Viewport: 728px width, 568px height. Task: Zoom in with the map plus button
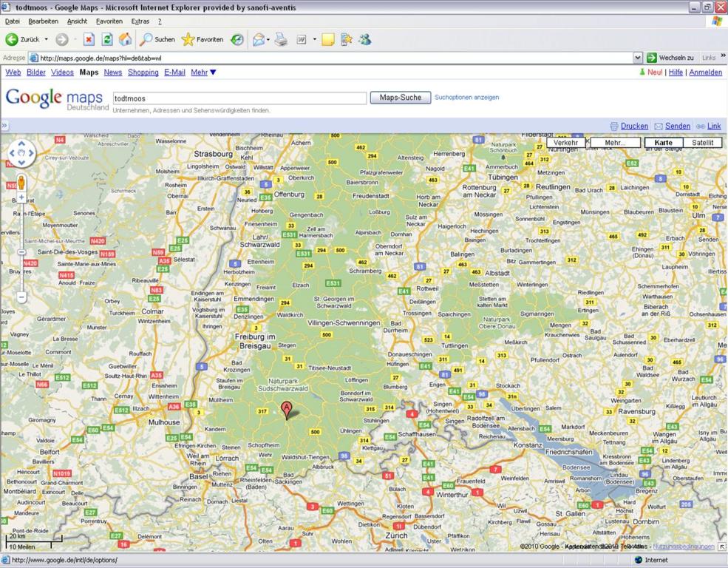(21, 198)
